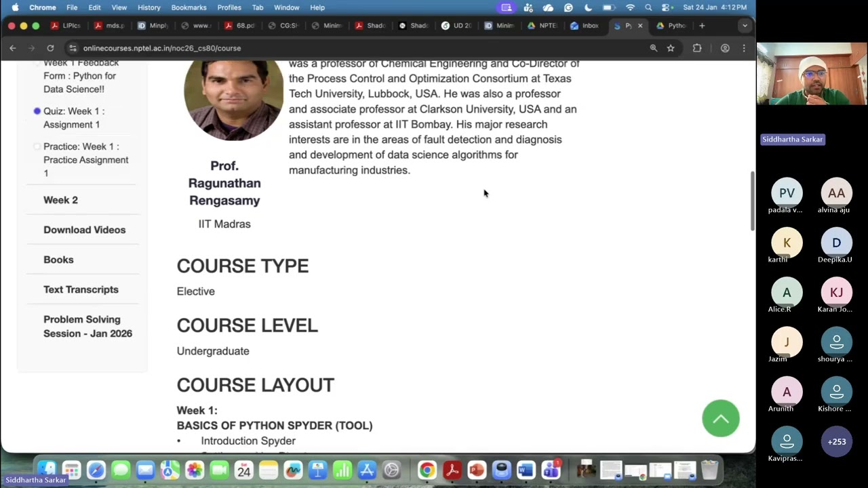The height and width of the screenshot is (488, 868).
Task: Expand the Chrome tab search dropdown
Action: click(x=745, y=26)
